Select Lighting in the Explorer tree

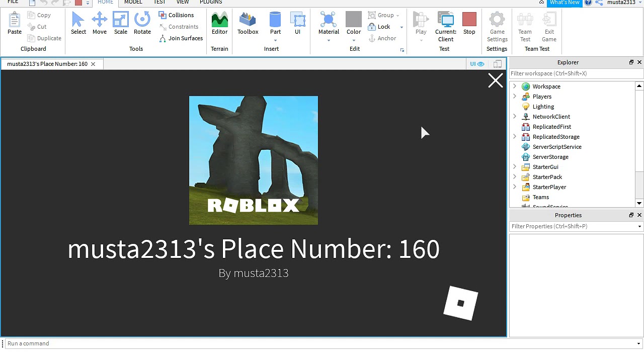543,107
